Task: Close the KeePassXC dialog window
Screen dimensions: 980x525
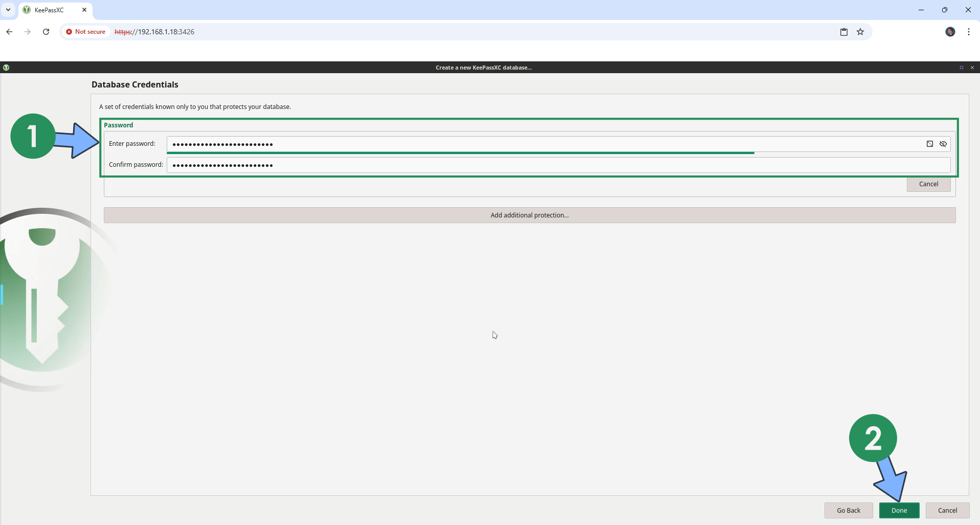Action: coord(972,68)
